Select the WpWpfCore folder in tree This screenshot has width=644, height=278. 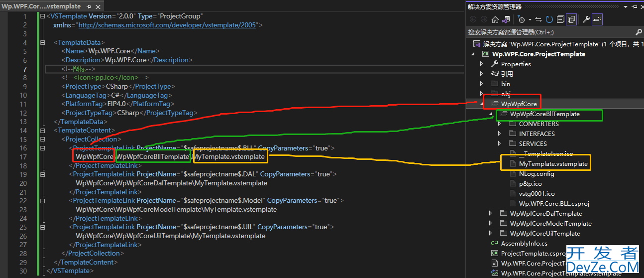[x=514, y=104]
